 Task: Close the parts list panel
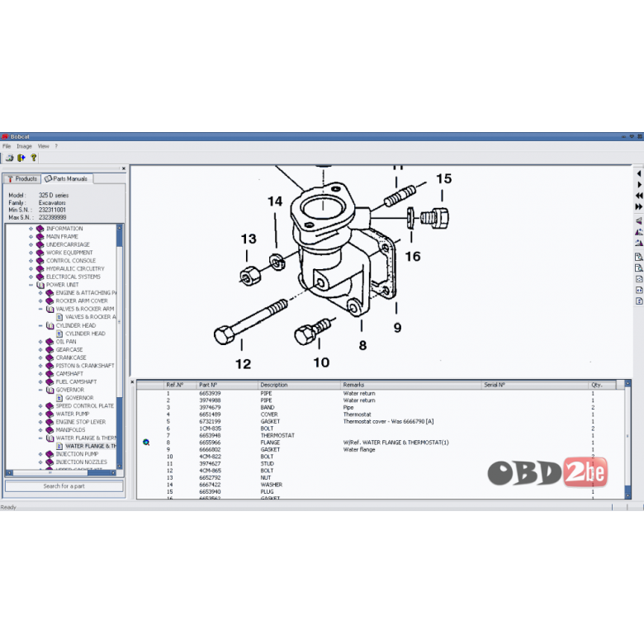coord(132,382)
